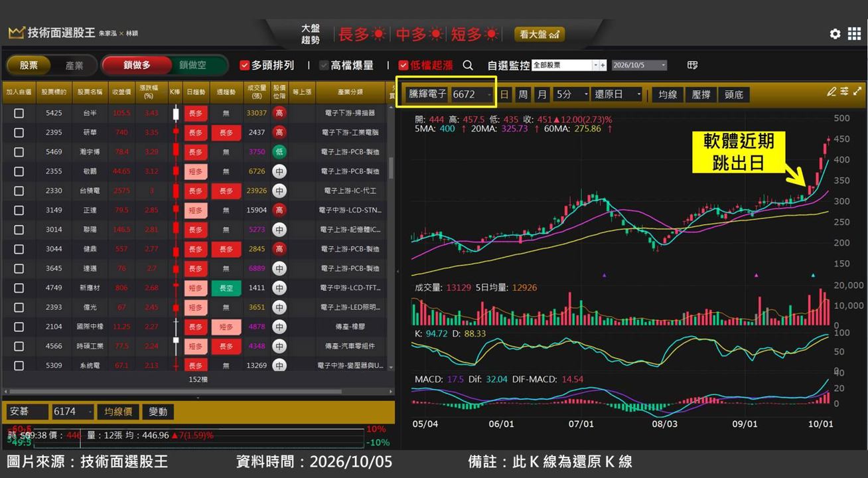Expand chart to fullscreen
The image size is (868, 478).
857,92
